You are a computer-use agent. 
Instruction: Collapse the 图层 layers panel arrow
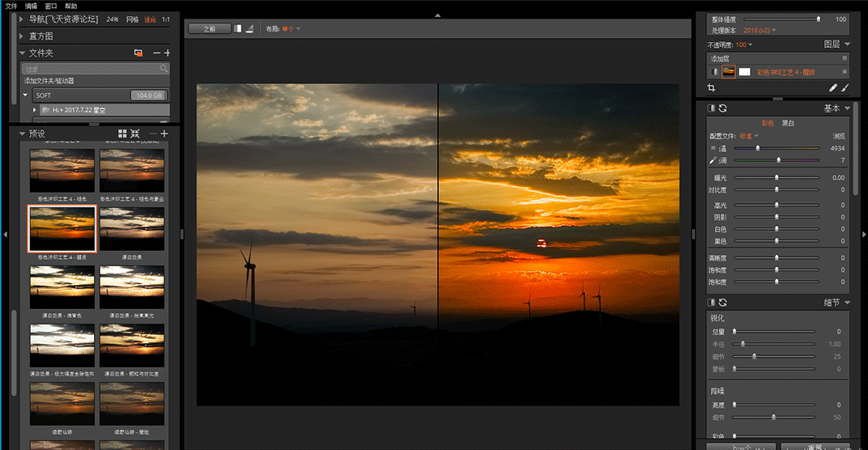(x=848, y=45)
